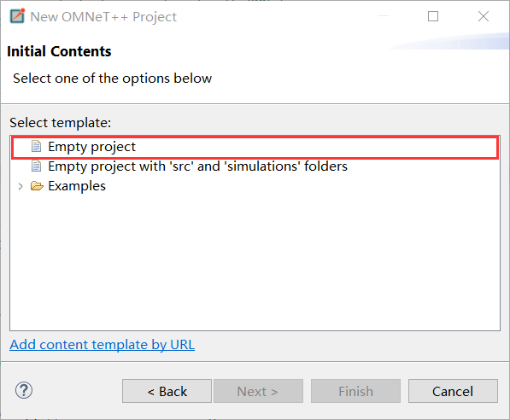Choose Empty project with 'src' and 'simulations' folders
510x420 pixels.
click(197, 166)
